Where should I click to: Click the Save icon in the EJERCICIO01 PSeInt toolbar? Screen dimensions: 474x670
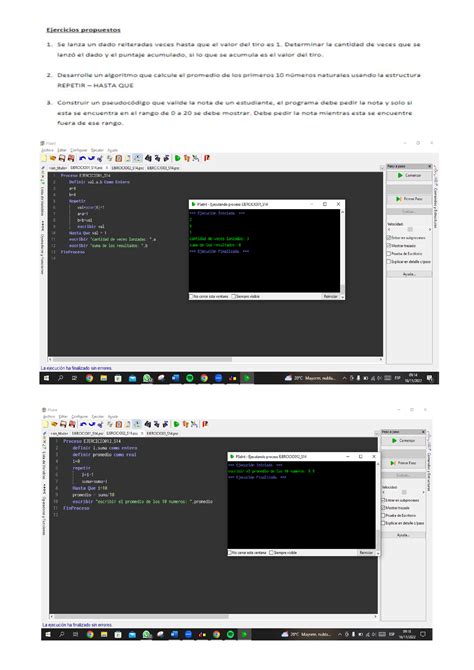point(62,158)
